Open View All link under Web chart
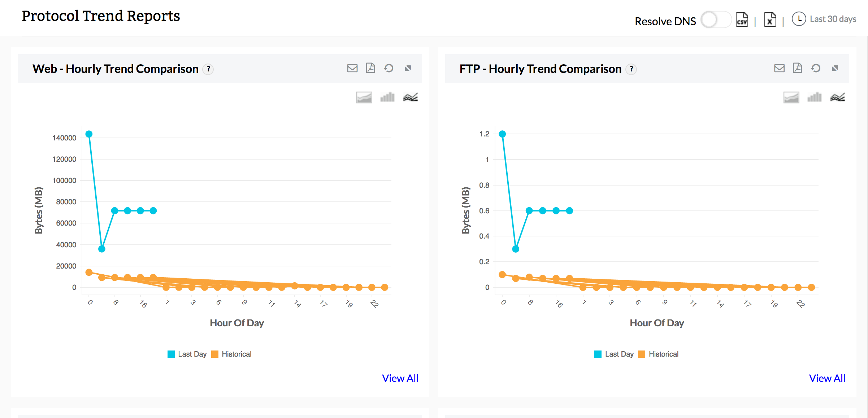 point(400,378)
